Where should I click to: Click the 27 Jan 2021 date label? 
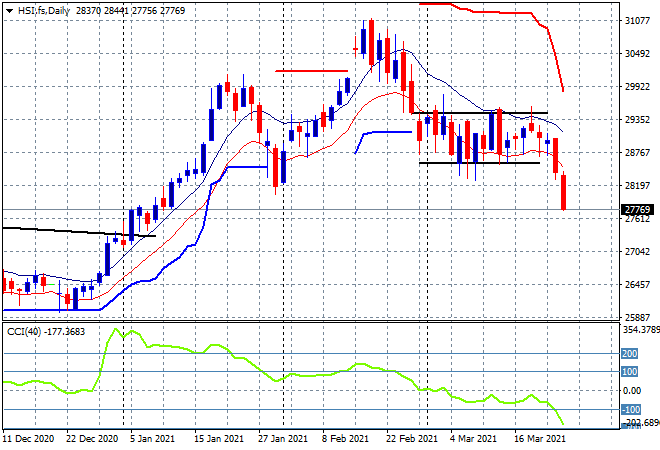[283, 439]
